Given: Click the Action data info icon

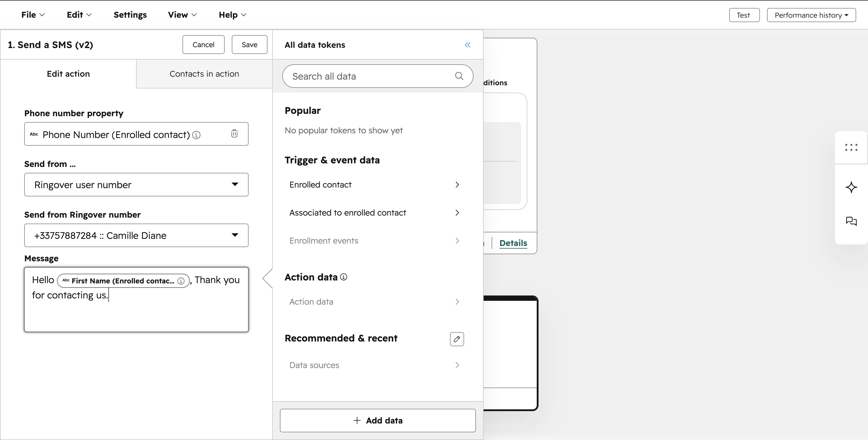Looking at the screenshot, I should [343, 277].
